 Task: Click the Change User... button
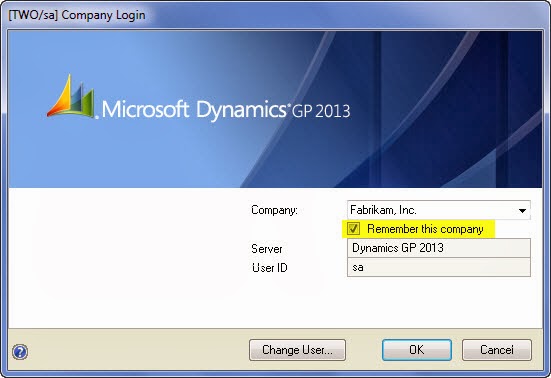pos(297,350)
